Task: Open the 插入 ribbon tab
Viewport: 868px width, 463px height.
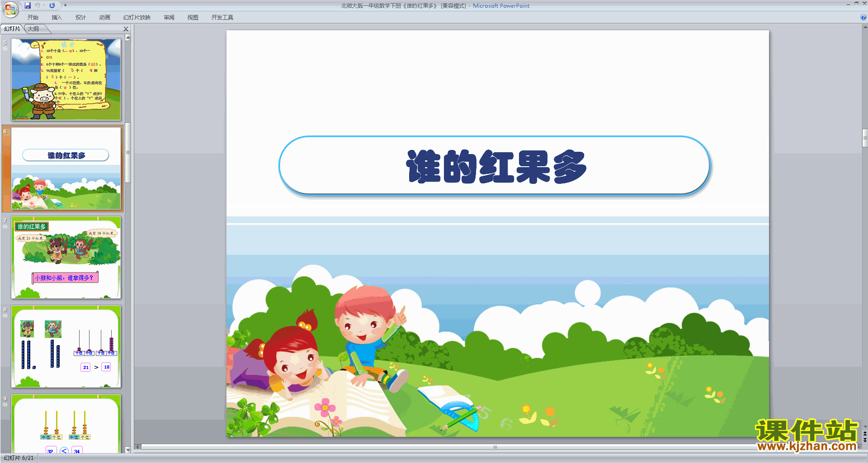Action: [57, 18]
